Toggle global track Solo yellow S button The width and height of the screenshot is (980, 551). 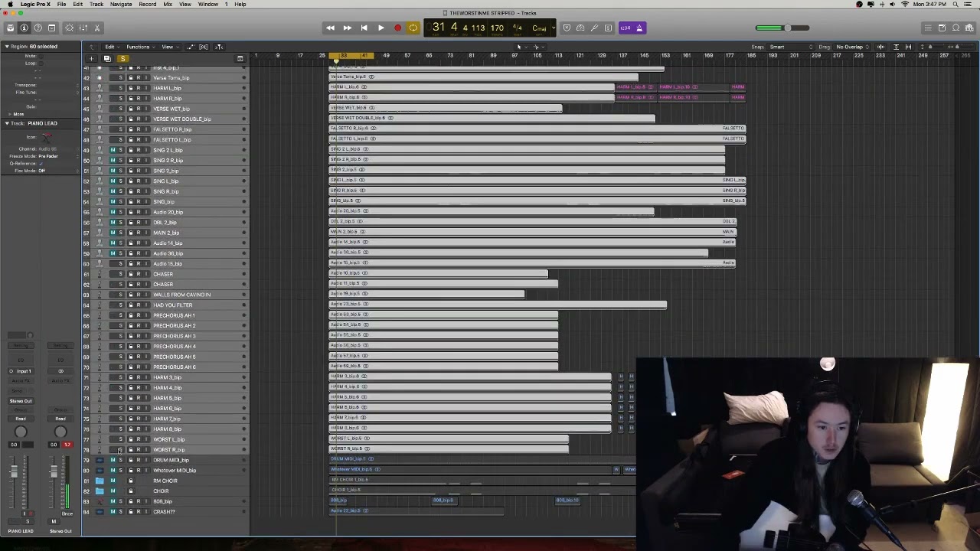tap(122, 59)
